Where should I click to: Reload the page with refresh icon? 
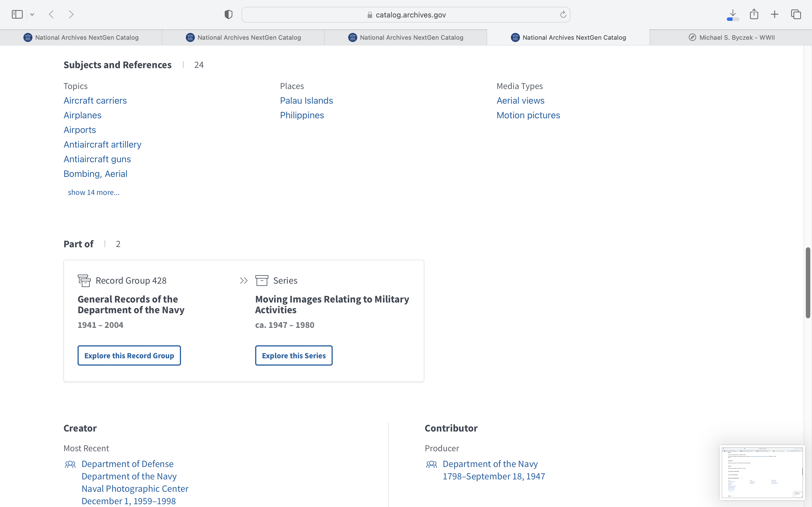pos(563,14)
